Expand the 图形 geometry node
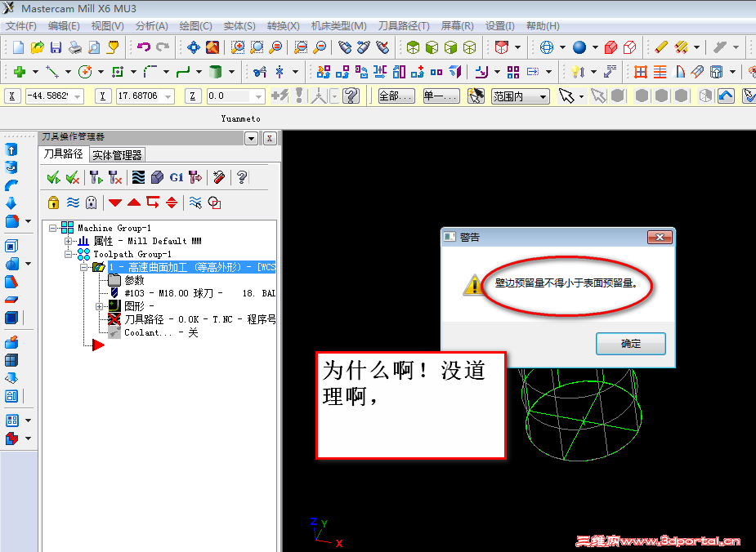Screen dimensions: 756x552 pyautogui.click(x=99, y=306)
